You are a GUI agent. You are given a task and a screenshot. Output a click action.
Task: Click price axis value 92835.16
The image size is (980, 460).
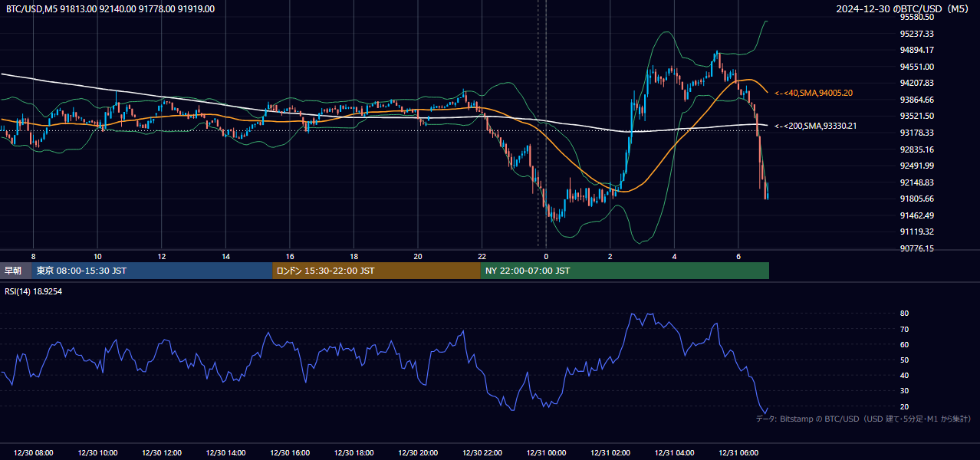point(917,149)
